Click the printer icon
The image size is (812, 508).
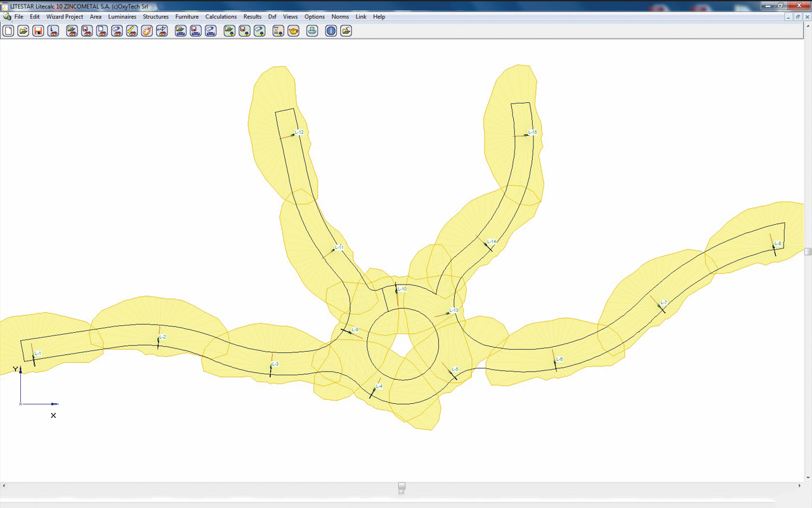(x=312, y=30)
